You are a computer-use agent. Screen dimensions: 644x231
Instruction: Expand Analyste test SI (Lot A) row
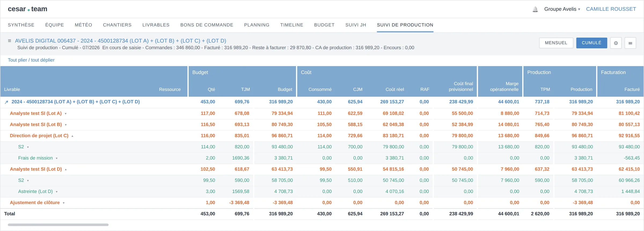point(65,114)
